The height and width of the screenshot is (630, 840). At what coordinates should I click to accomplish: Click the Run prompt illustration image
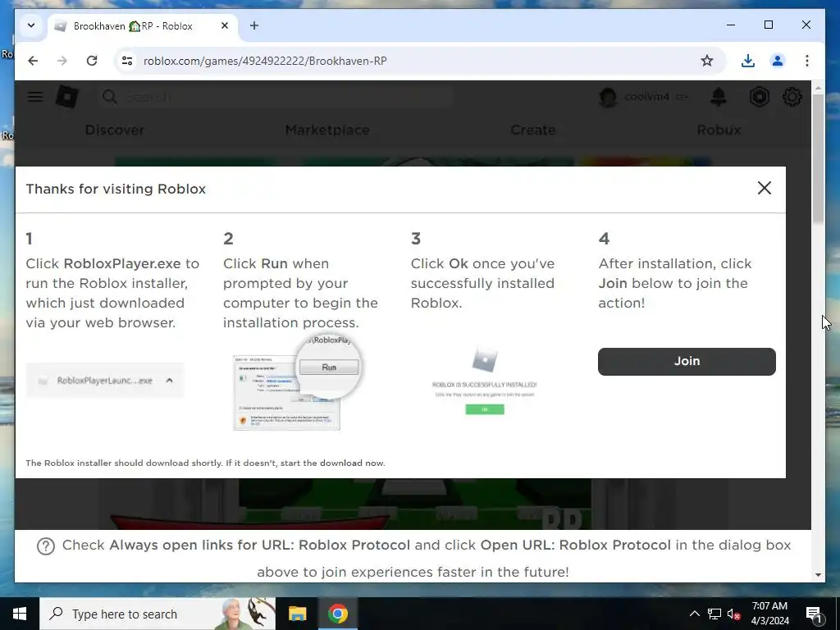pyautogui.click(x=298, y=382)
